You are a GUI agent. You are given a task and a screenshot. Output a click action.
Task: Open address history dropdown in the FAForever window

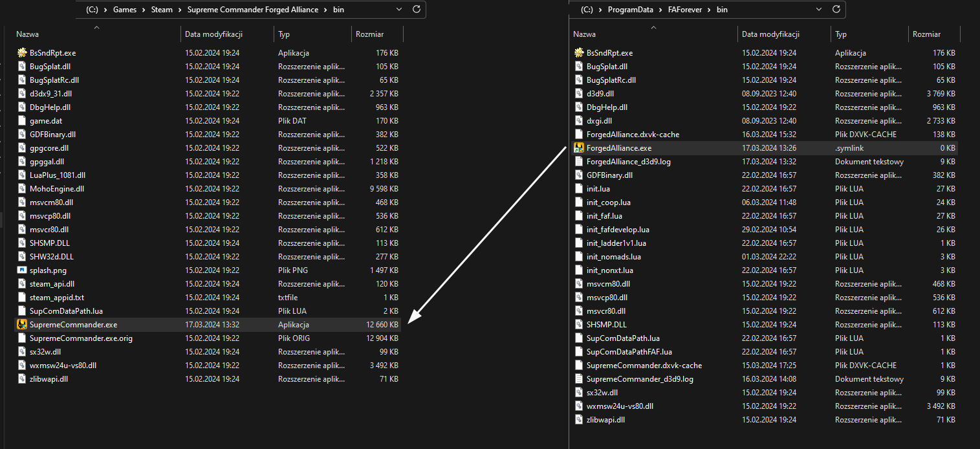pos(820,10)
